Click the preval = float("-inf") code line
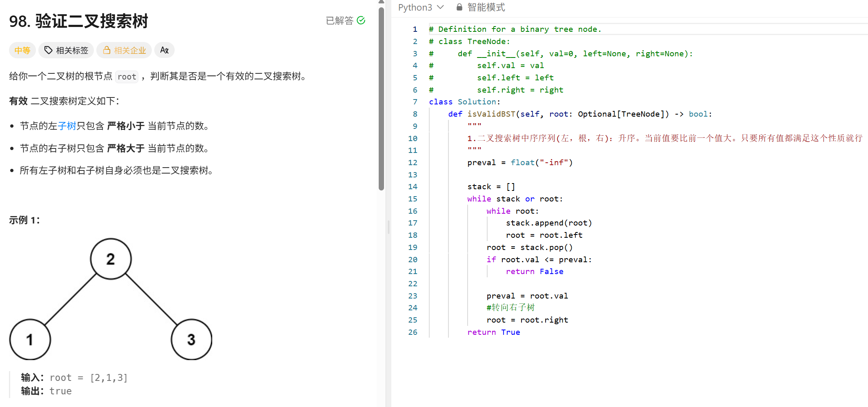This screenshot has width=868, height=407. (x=520, y=163)
